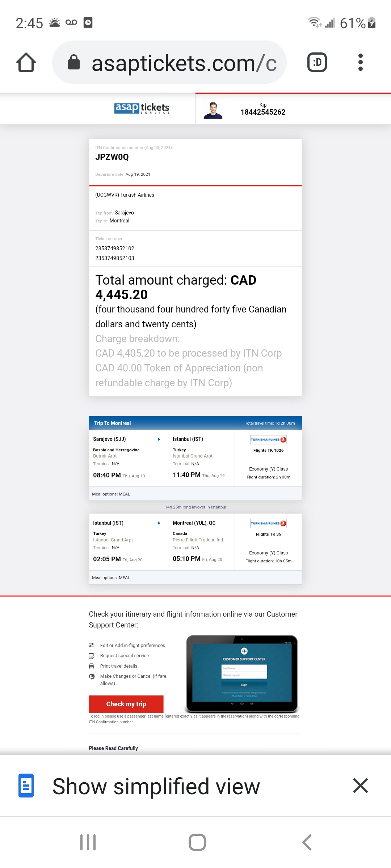Select the Trip To Montreal header

[113, 423]
